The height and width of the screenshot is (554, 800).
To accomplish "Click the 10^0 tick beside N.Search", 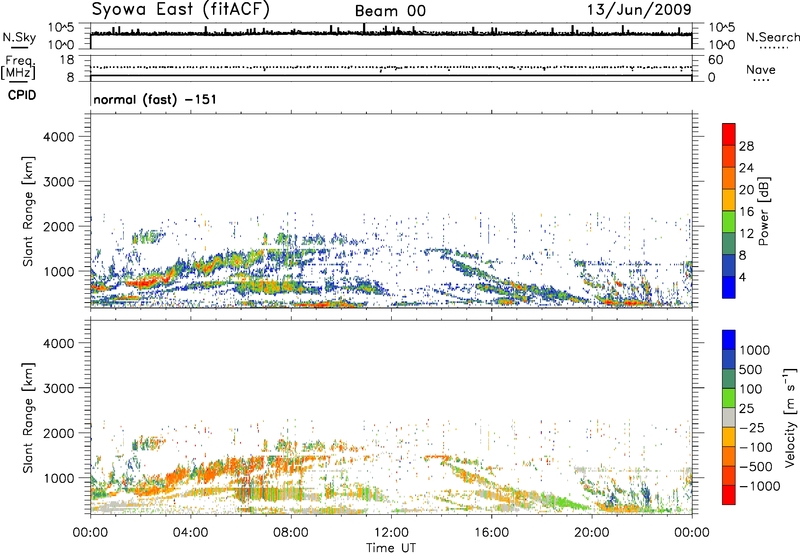I will click(x=722, y=45).
